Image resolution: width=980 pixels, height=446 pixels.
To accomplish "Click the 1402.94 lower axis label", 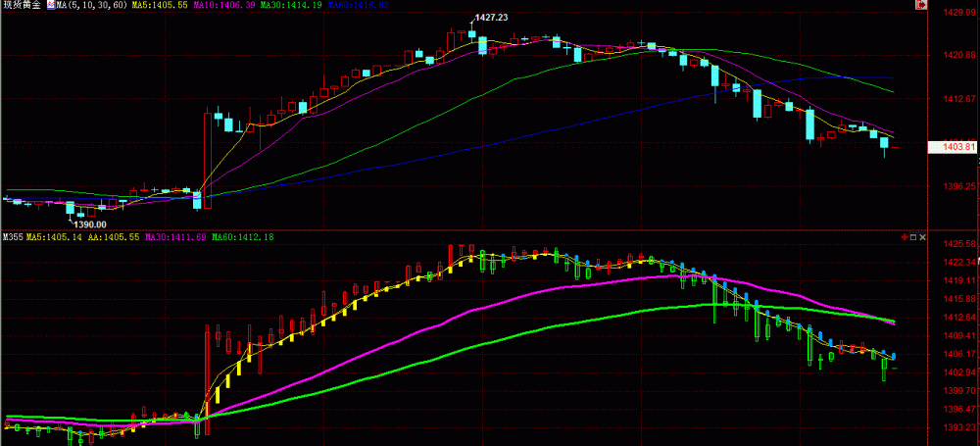I will click(x=960, y=372).
